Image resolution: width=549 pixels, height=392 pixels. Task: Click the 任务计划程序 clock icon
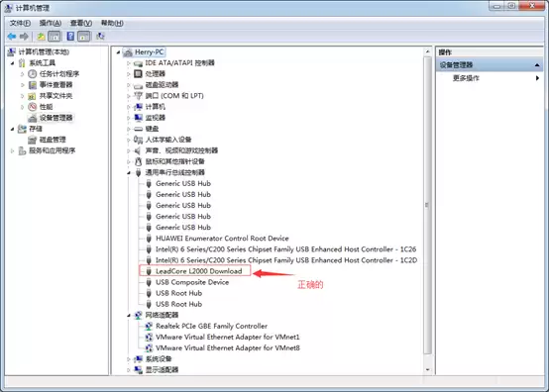pos(33,74)
